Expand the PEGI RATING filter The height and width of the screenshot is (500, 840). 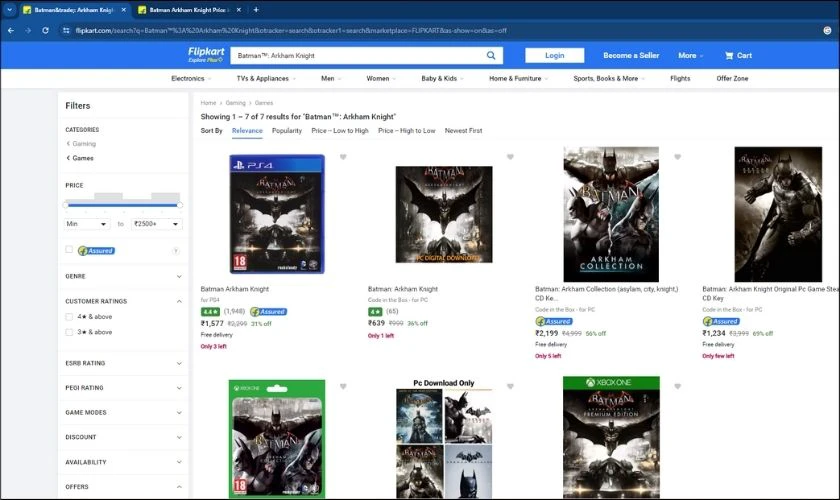click(x=123, y=388)
